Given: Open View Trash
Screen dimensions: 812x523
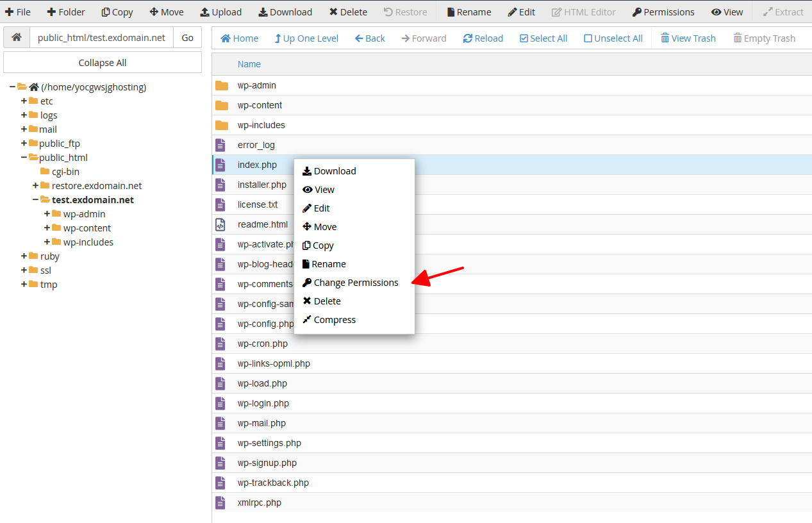Looking at the screenshot, I should coord(688,38).
